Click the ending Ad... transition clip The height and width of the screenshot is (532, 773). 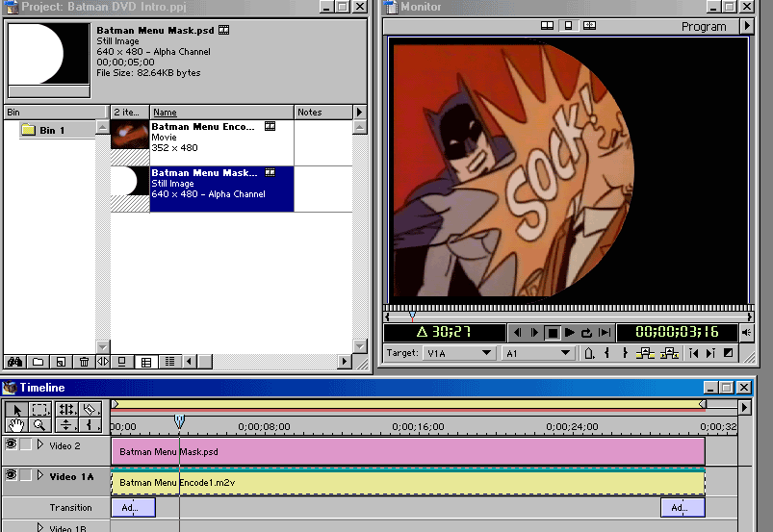[683, 507]
